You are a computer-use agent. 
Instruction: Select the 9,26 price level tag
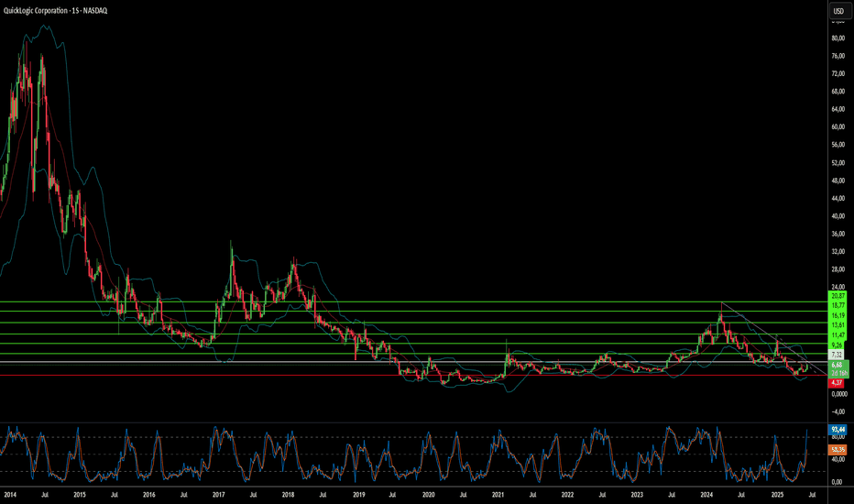coord(837,345)
